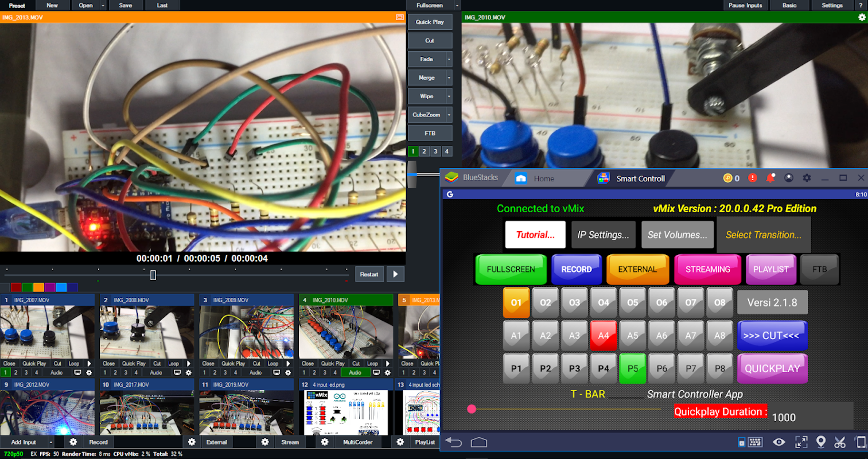Open input 2 IMG_2008.MOV settings gear
The height and width of the screenshot is (459, 868).
(x=188, y=372)
